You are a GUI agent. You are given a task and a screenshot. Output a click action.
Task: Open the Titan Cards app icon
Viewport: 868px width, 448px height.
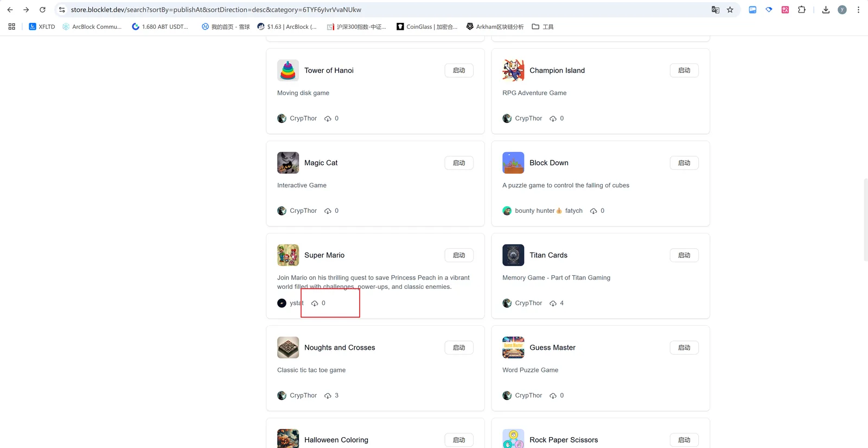click(x=513, y=255)
